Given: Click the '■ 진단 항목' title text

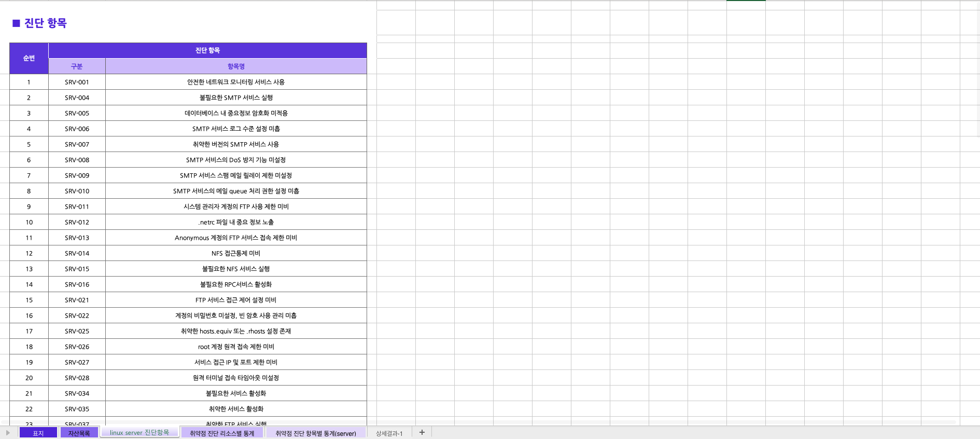Looking at the screenshot, I should [x=40, y=23].
